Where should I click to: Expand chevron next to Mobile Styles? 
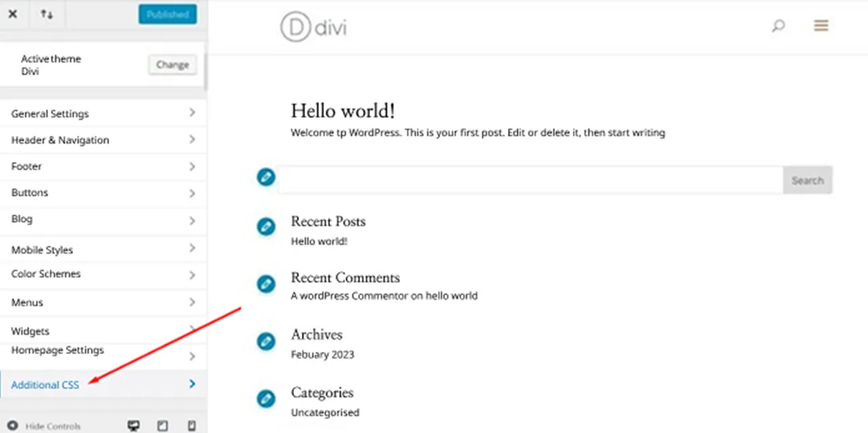(192, 248)
